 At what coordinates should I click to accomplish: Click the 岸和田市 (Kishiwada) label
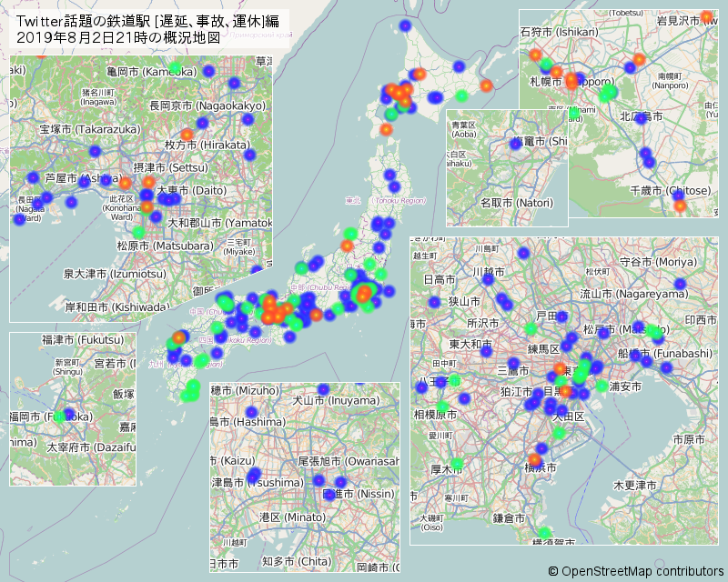(117, 306)
